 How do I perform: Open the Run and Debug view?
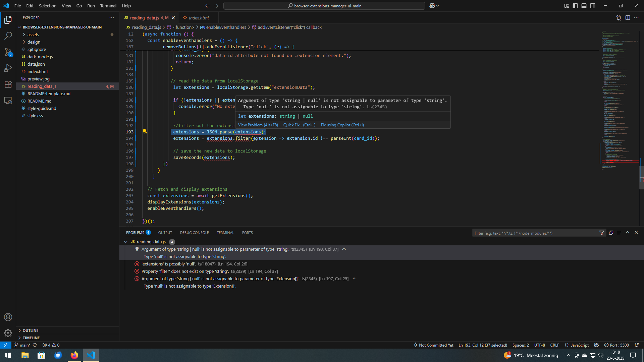pos(8,68)
